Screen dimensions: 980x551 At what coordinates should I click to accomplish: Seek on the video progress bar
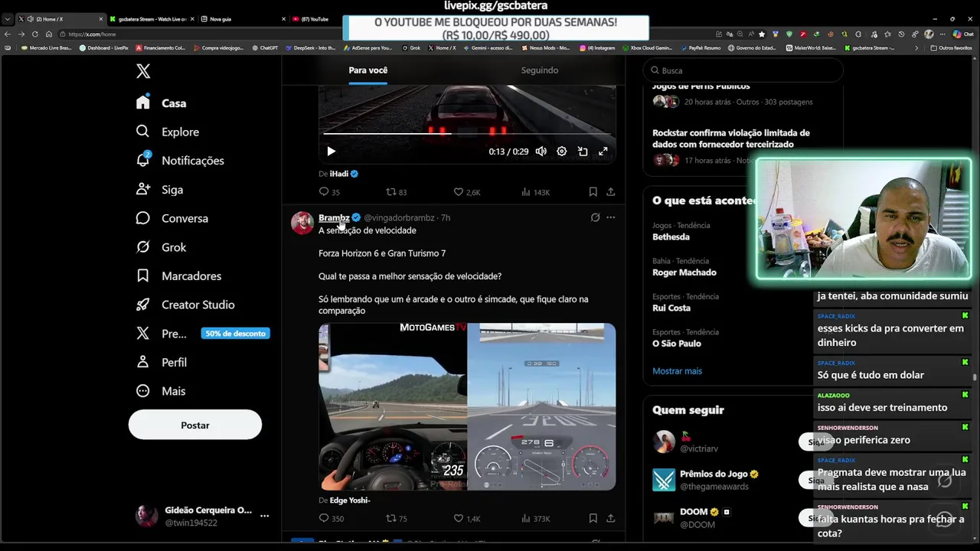pyautogui.click(x=467, y=133)
